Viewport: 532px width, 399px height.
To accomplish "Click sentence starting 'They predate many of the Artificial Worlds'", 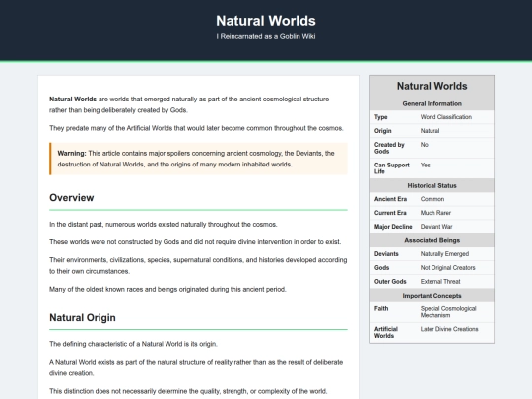I will coord(196,128).
